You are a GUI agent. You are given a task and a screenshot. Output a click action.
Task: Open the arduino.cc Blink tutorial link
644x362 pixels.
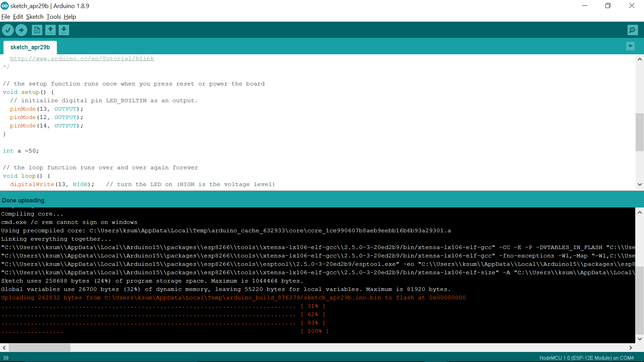tap(82, 59)
